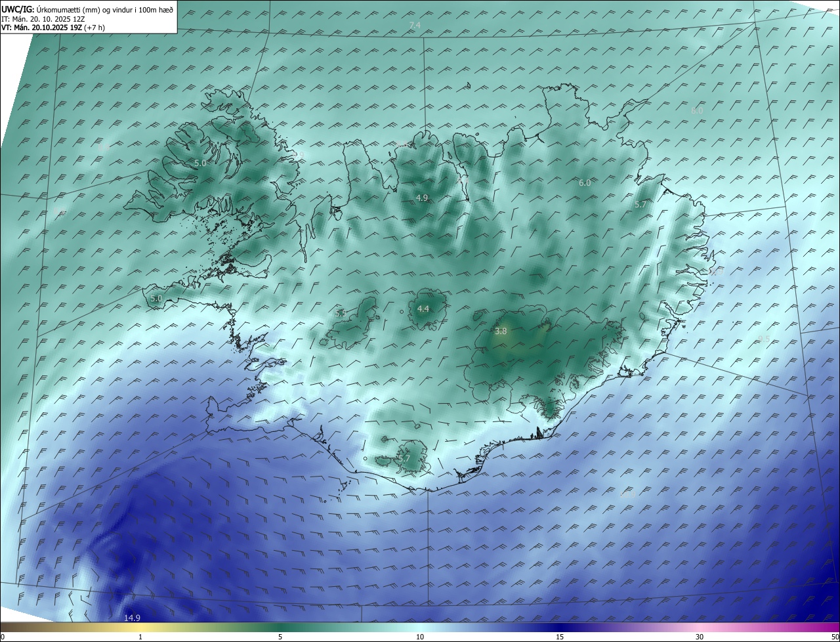Click the 5 tick on the color scale
The height and width of the screenshot is (642, 840).
280,637
